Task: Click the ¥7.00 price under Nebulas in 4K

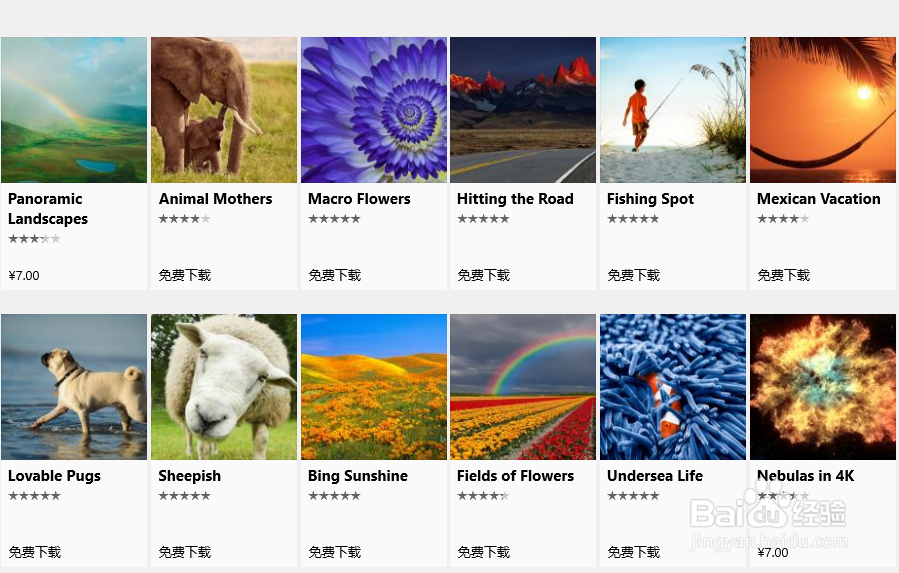Action: (x=773, y=553)
